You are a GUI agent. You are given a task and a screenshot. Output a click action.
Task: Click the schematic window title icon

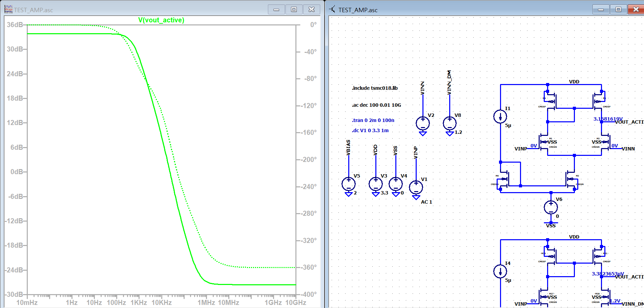332,9
